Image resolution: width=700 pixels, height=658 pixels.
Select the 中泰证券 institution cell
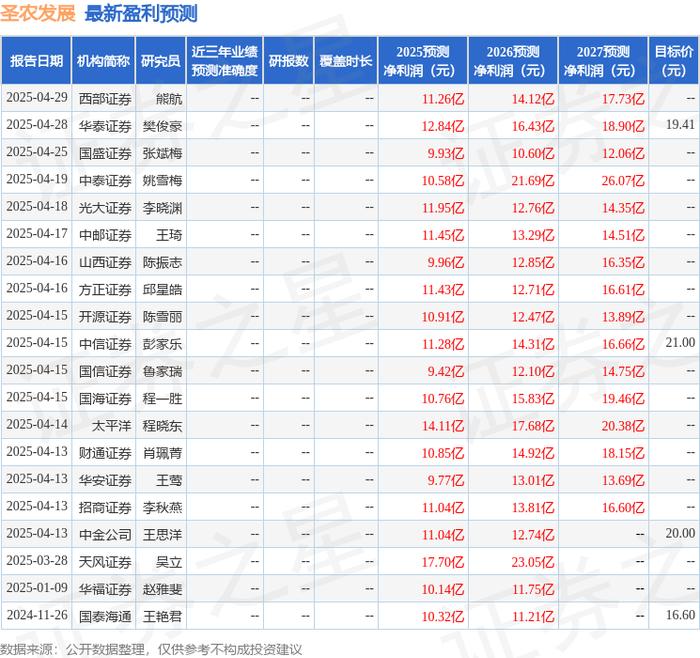[105, 180]
